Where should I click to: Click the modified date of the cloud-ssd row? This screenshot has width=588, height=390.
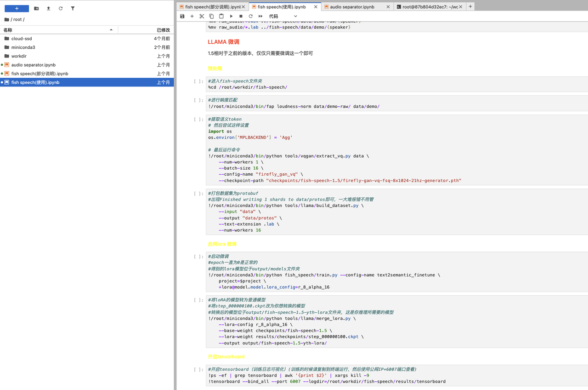(162, 39)
